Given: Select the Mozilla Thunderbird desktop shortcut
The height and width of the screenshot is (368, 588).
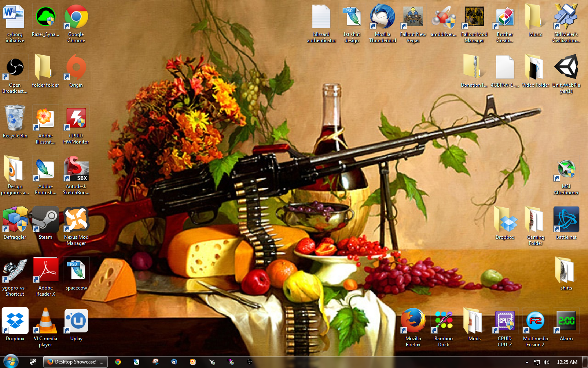Looking at the screenshot, I should (x=383, y=24).
